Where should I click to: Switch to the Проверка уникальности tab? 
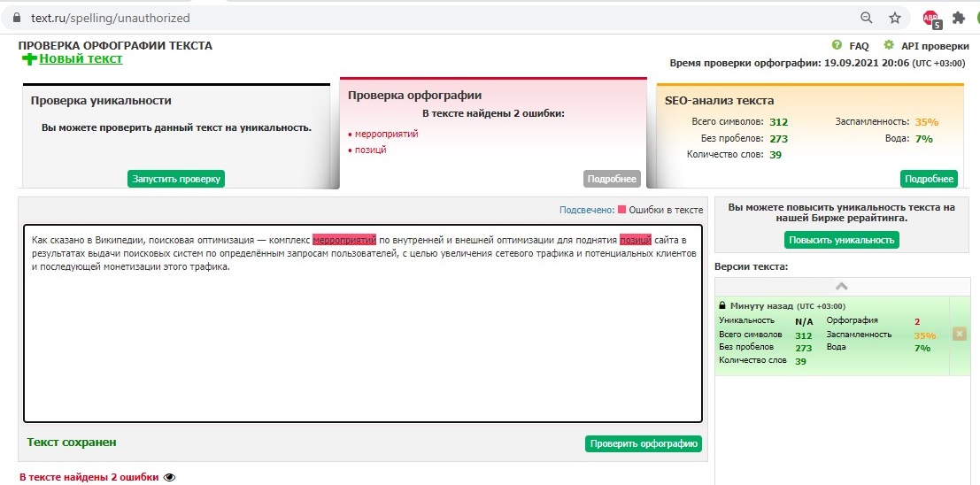tap(101, 101)
